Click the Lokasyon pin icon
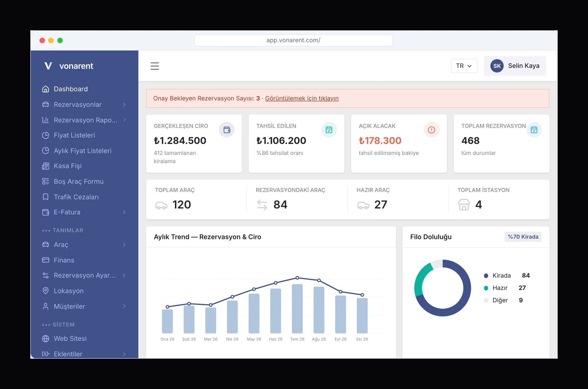This screenshot has height=389, width=588. click(46, 291)
